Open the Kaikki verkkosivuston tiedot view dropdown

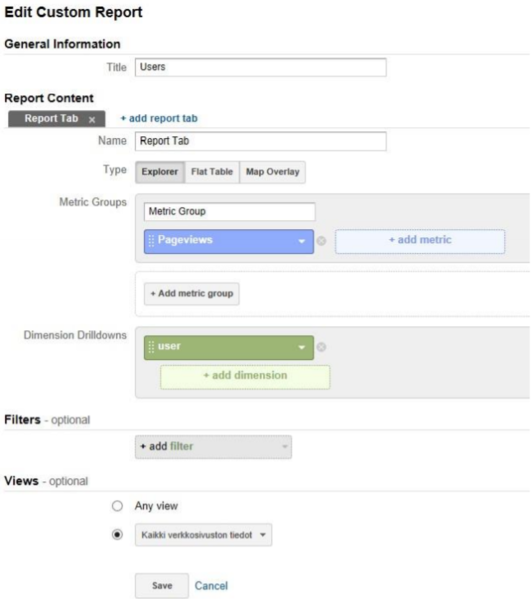(x=203, y=535)
